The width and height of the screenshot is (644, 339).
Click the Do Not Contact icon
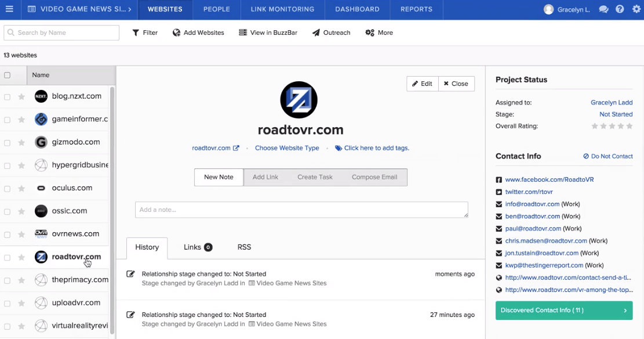tap(586, 156)
